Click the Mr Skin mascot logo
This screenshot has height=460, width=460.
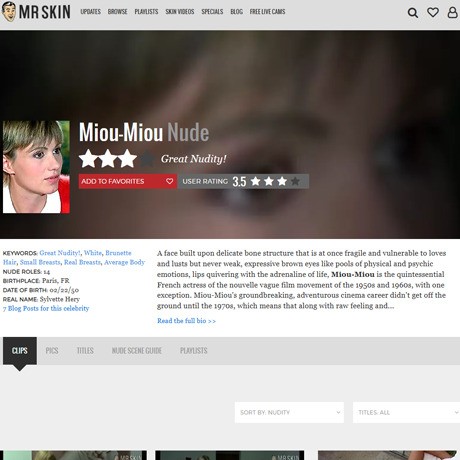tap(9, 12)
